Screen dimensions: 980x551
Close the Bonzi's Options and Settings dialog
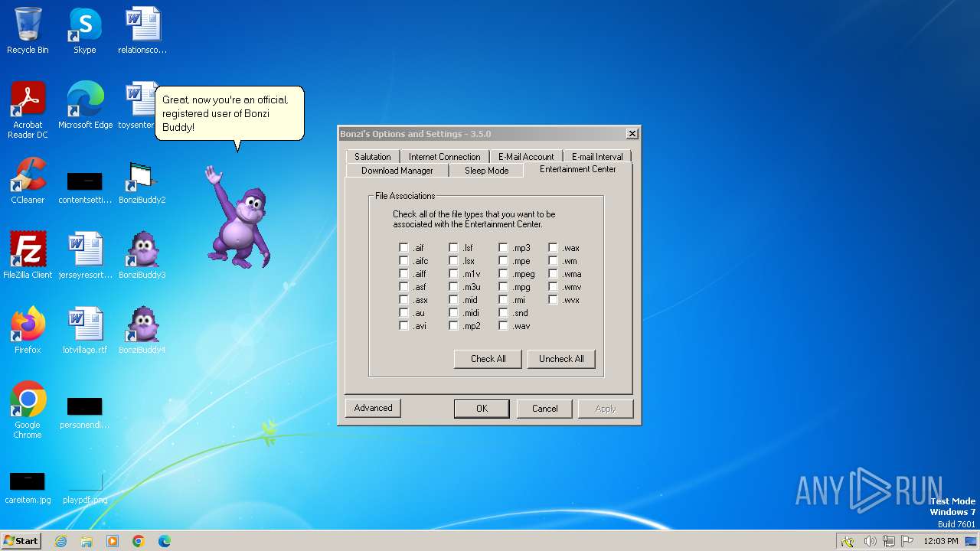632,134
